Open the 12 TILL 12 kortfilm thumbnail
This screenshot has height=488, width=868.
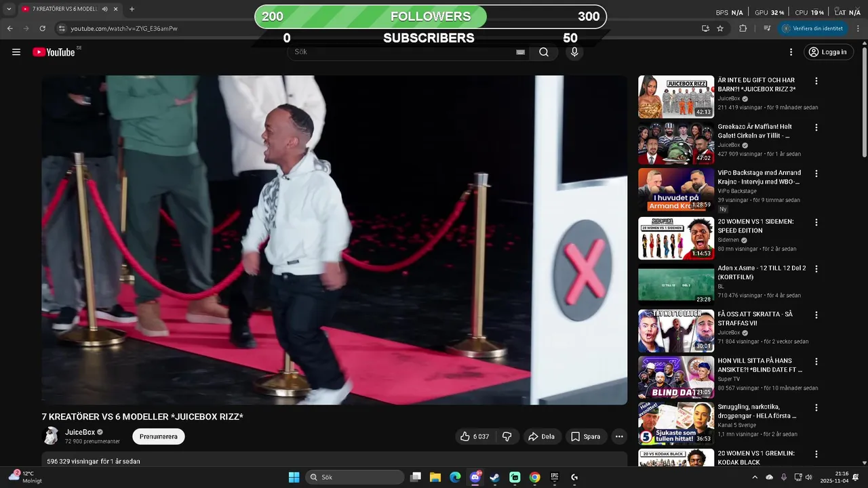[676, 285]
